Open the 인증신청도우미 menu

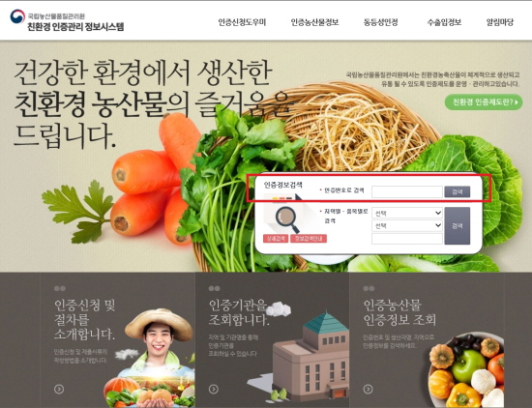(242, 22)
